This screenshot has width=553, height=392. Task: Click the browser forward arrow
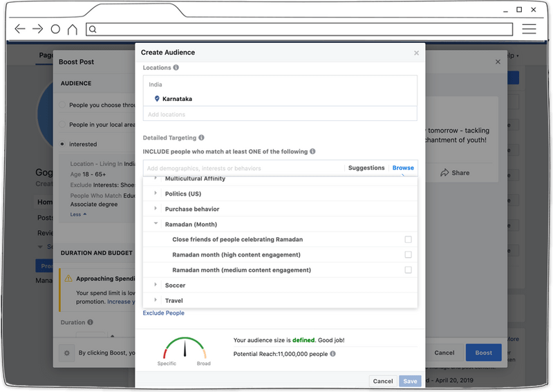click(x=37, y=28)
